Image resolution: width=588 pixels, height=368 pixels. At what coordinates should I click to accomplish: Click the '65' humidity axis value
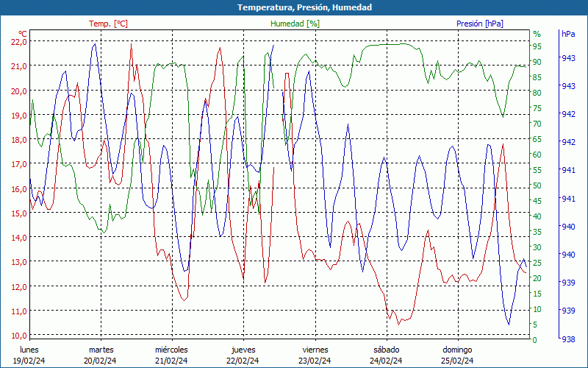click(537, 139)
